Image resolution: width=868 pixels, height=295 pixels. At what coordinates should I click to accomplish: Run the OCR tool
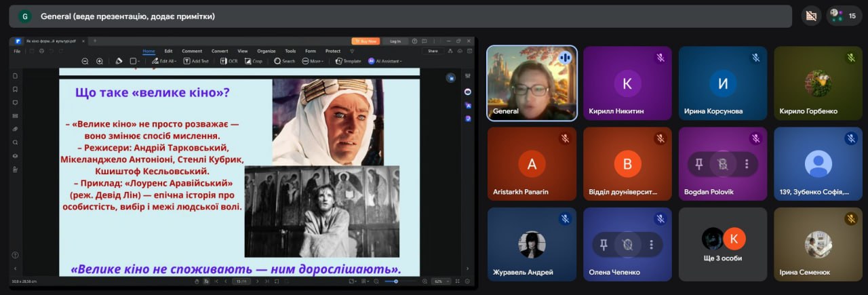[x=229, y=61]
